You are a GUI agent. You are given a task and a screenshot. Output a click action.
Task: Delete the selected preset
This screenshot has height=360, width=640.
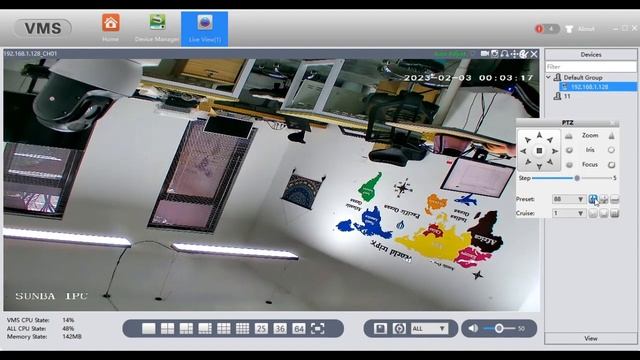pos(615,199)
